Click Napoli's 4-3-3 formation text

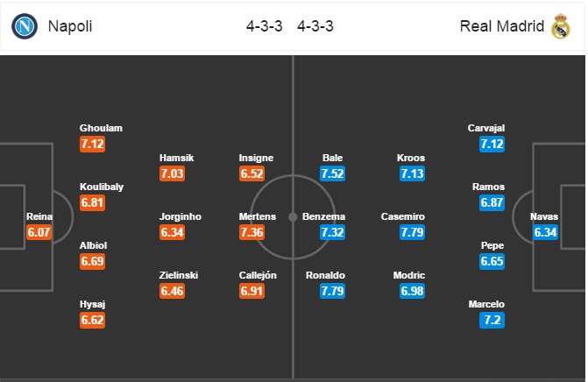pyautogui.click(x=265, y=26)
